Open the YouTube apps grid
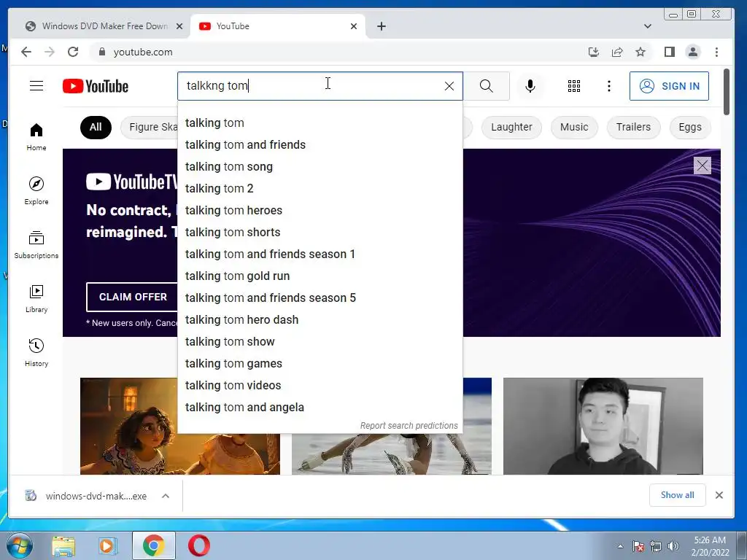 [573, 86]
